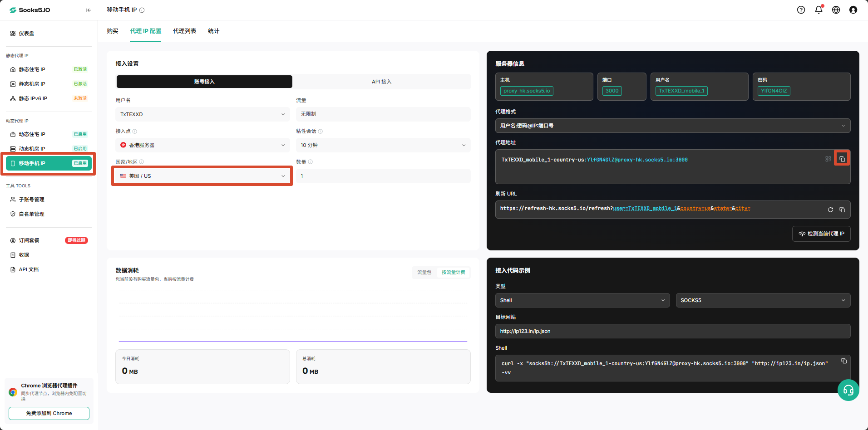
Task: Click 免费添加到 Chrome button
Action: coord(49,413)
